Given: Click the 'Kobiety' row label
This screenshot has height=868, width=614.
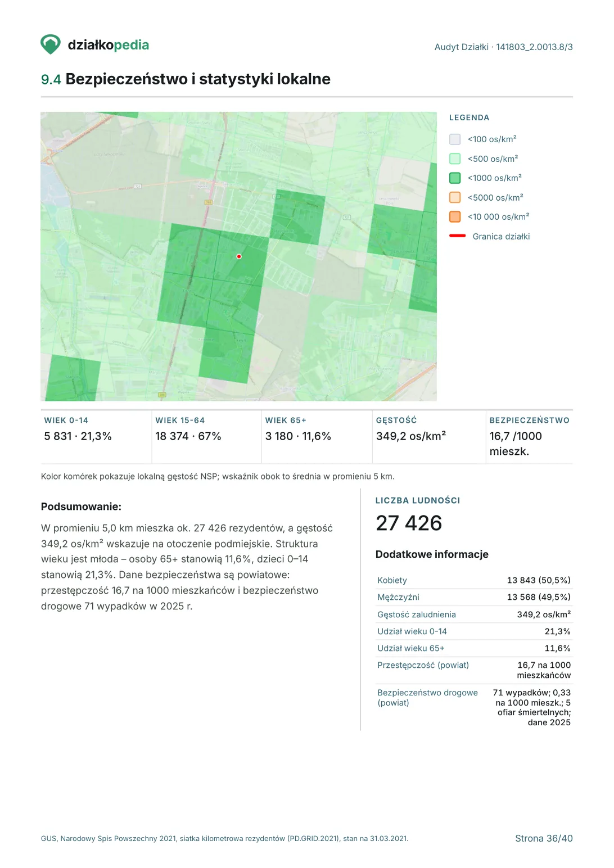Looking at the screenshot, I should [x=392, y=580].
